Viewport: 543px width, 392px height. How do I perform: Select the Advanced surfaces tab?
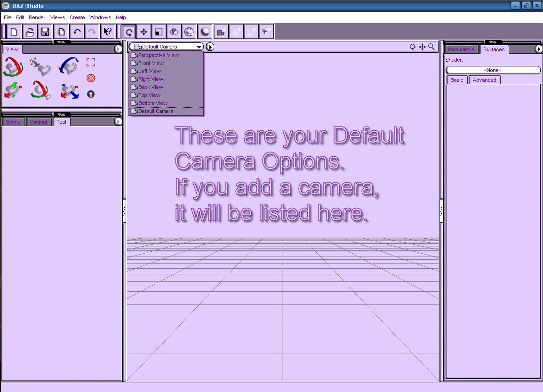tap(485, 80)
